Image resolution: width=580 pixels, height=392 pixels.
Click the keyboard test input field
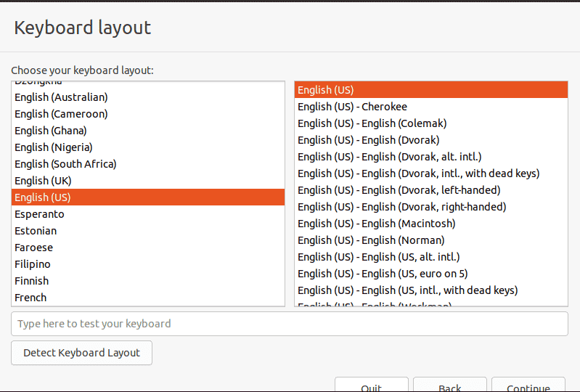pos(289,324)
